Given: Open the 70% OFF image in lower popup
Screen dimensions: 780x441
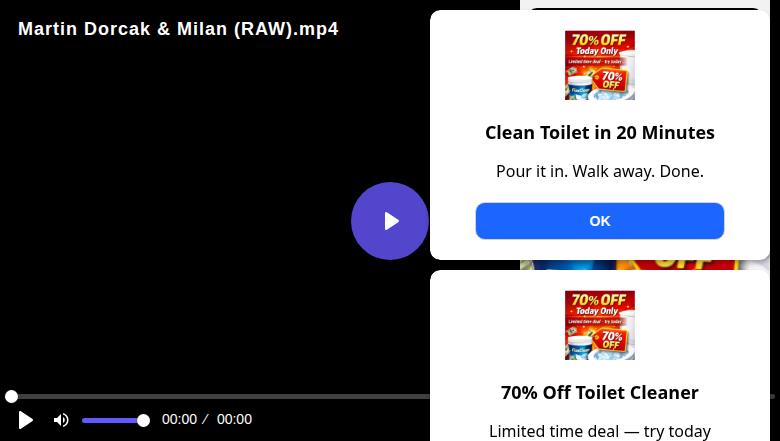Looking at the screenshot, I should point(599,325).
